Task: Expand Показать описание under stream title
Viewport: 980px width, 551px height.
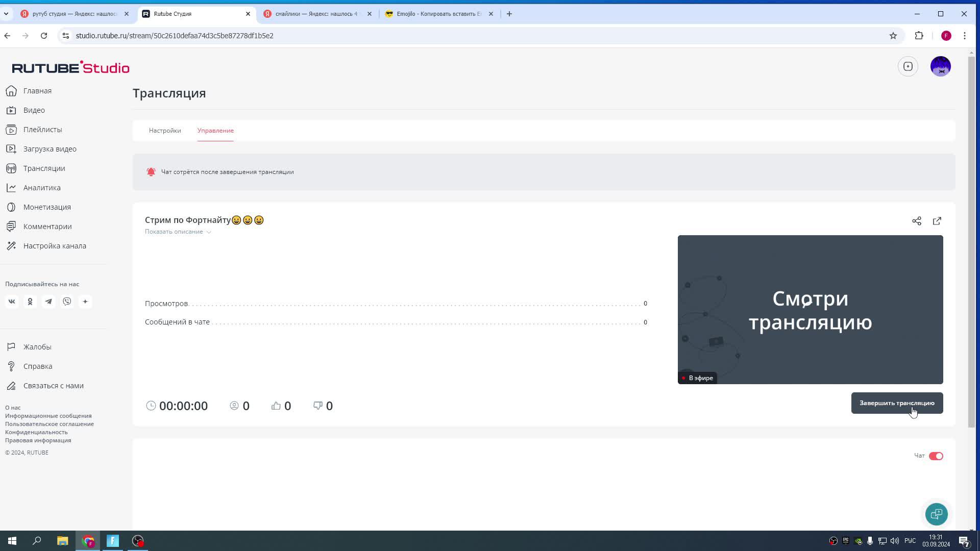Action: point(178,232)
